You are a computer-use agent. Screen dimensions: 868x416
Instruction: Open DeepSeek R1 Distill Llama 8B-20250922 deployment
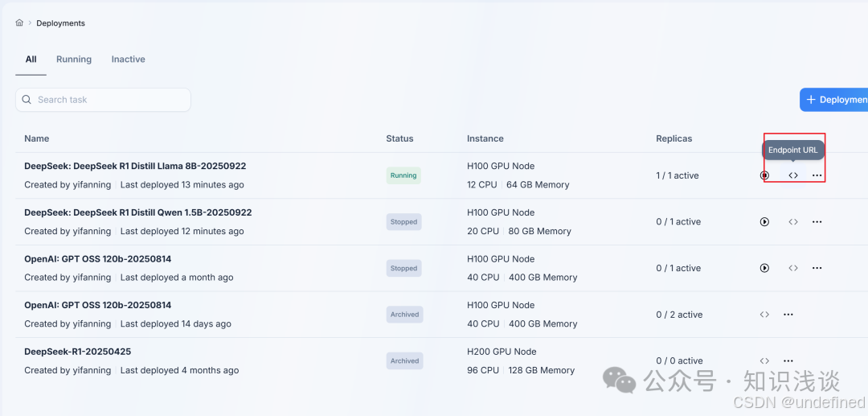tap(135, 166)
